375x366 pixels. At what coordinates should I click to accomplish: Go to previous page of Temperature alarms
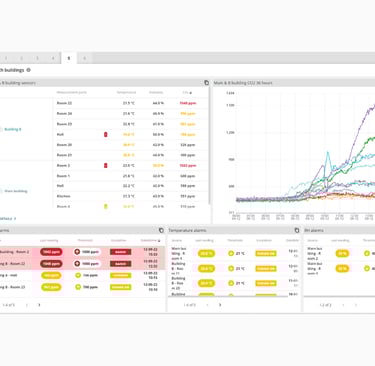208,305
